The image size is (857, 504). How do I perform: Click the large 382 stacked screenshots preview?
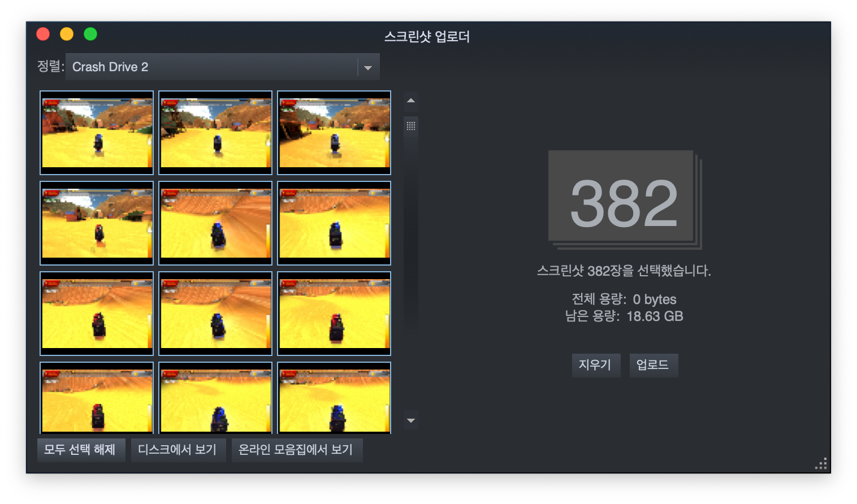625,199
